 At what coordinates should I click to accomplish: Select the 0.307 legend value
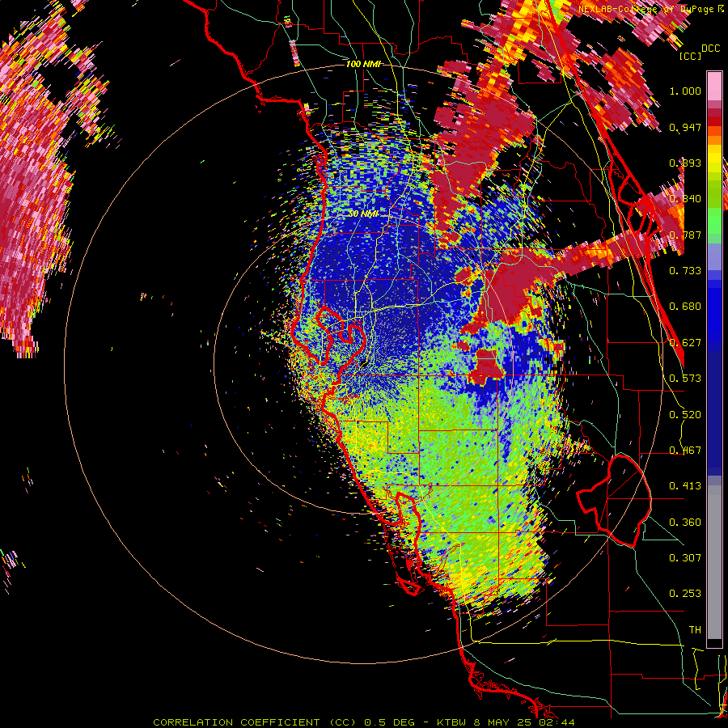(x=685, y=558)
